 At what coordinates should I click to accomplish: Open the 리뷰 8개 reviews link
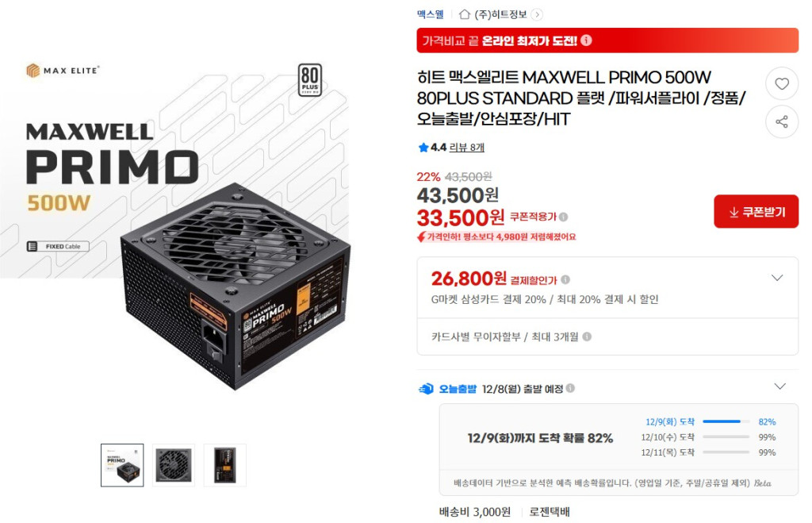coord(466,148)
